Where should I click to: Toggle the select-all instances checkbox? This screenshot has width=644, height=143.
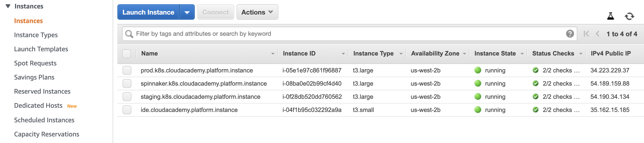pos(126,54)
